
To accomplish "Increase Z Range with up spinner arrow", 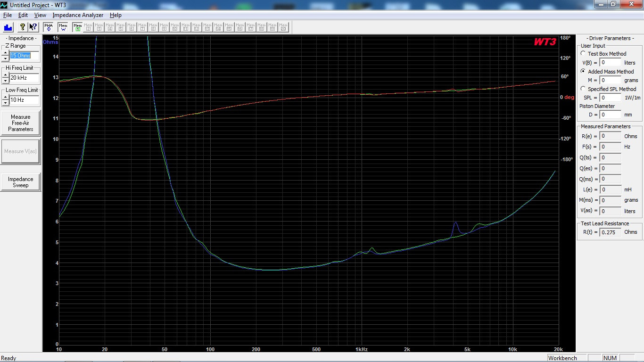I will pyautogui.click(x=5, y=53).
